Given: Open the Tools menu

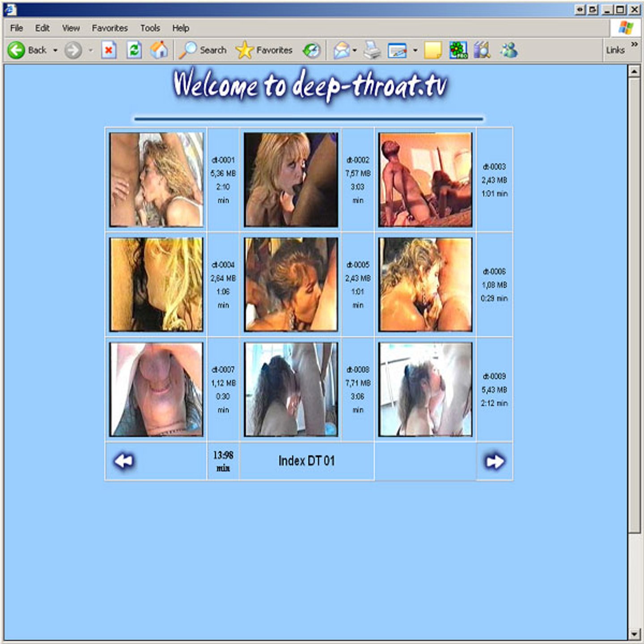Looking at the screenshot, I should (150, 28).
